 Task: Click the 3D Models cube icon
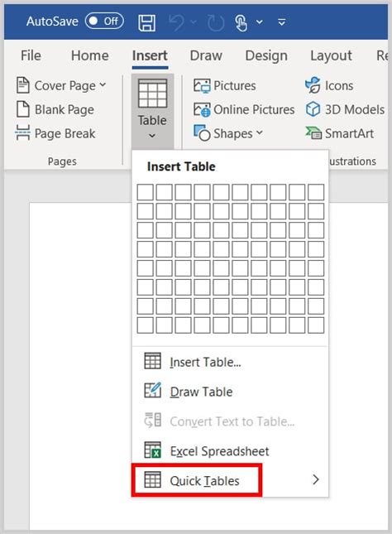(313, 109)
